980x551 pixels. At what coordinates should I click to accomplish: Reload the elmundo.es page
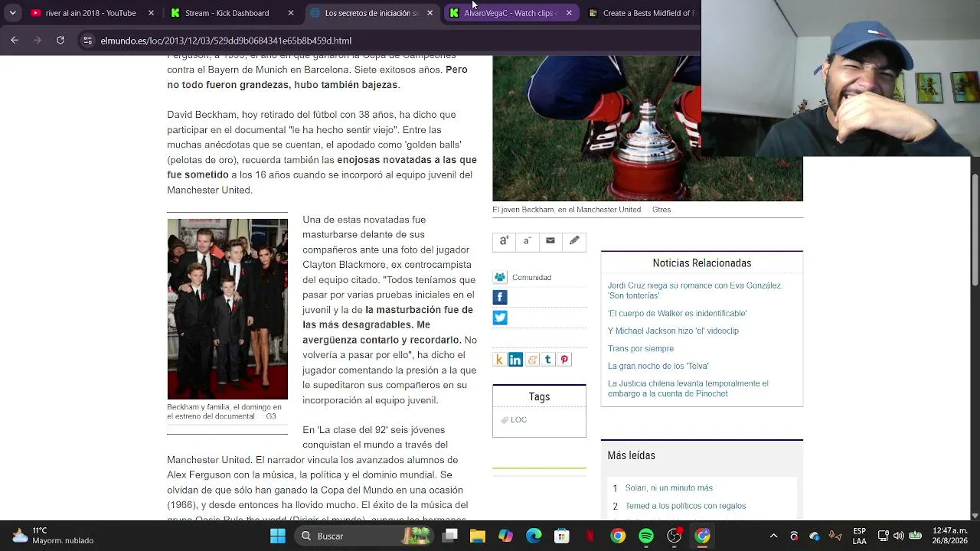coord(60,41)
